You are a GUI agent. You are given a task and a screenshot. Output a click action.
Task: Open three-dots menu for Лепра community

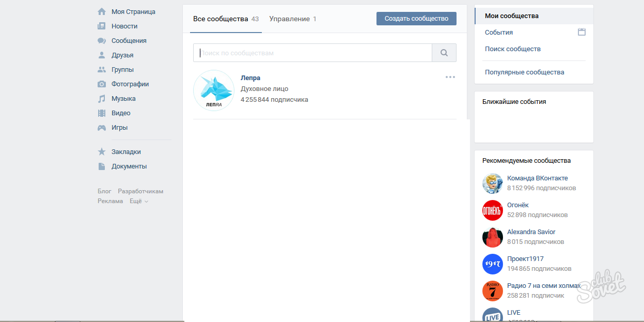pos(450,77)
